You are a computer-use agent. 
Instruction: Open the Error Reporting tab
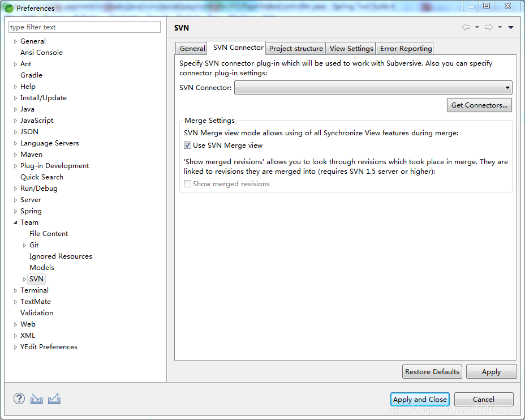coord(406,49)
